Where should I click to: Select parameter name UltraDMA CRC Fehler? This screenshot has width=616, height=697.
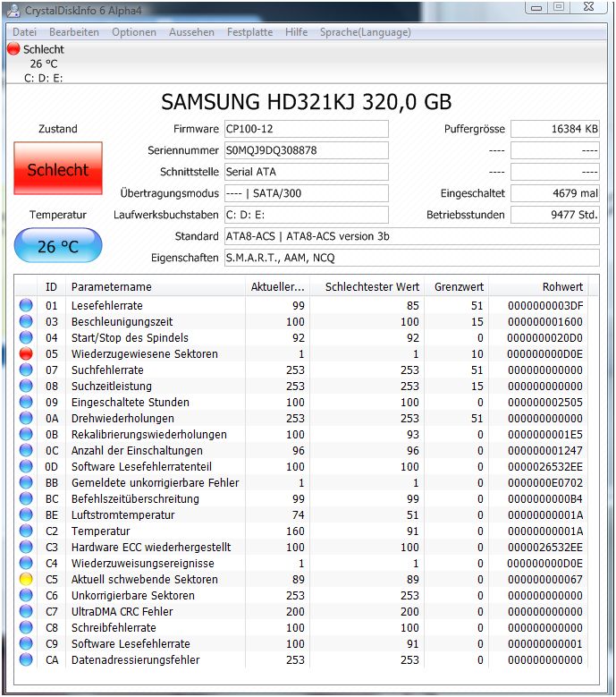[x=122, y=612]
